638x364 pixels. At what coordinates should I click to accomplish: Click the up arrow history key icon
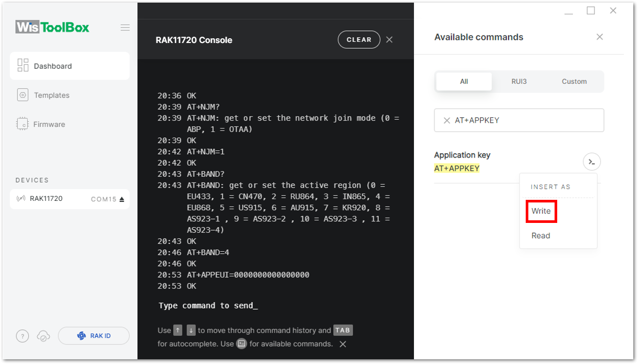(178, 330)
